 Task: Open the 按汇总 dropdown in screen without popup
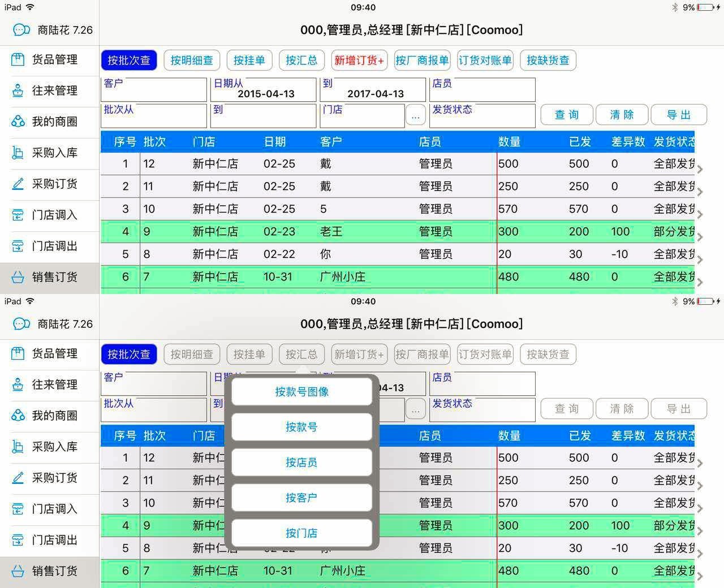(x=301, y=60)
